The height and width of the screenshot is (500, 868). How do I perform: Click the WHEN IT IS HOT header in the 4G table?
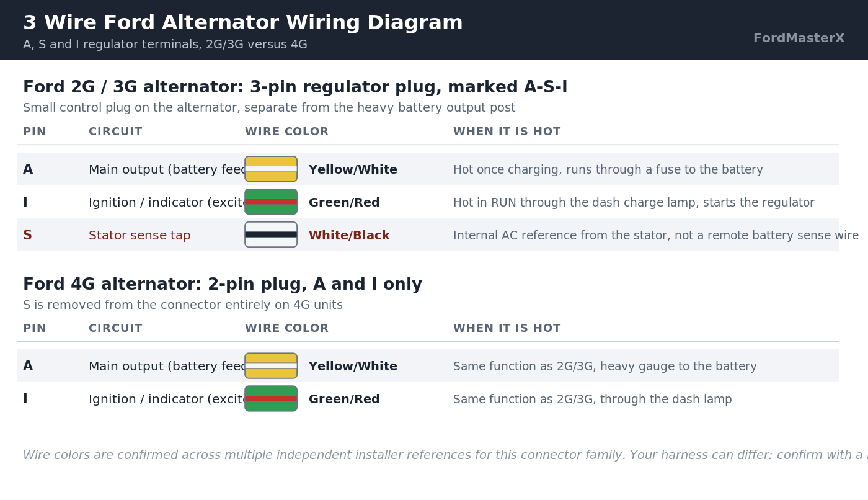(507, 329)
